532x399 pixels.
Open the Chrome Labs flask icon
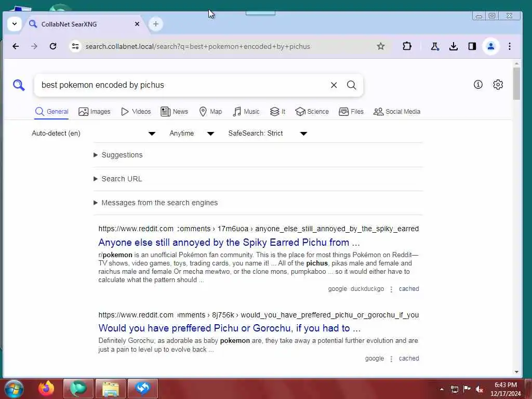pos(435,46)
